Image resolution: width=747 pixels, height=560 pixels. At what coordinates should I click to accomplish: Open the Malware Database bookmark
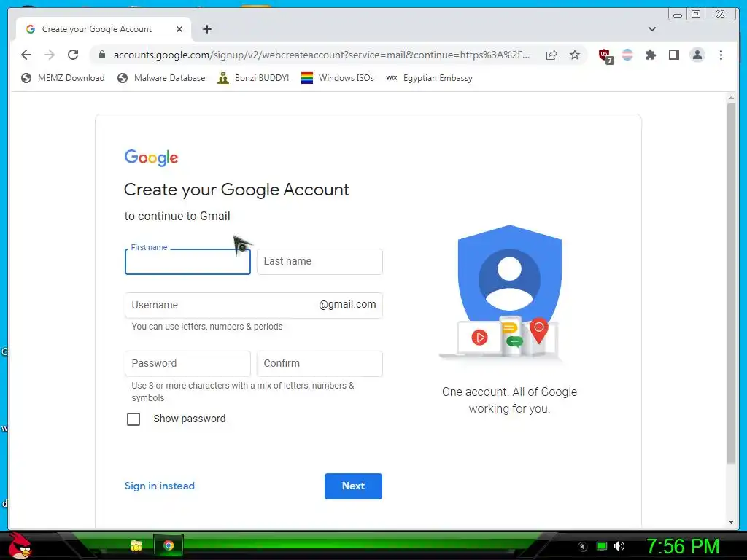click(161, 77)
